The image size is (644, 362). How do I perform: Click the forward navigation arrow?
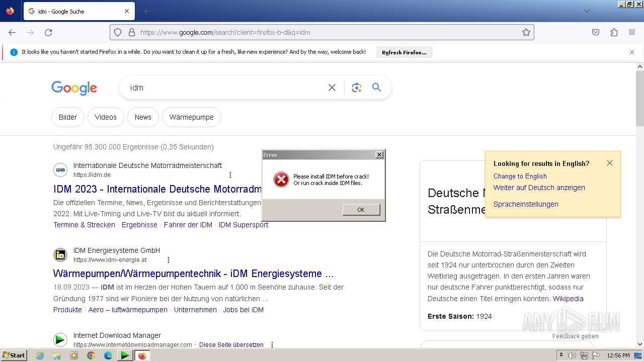[x=30, y=32]
